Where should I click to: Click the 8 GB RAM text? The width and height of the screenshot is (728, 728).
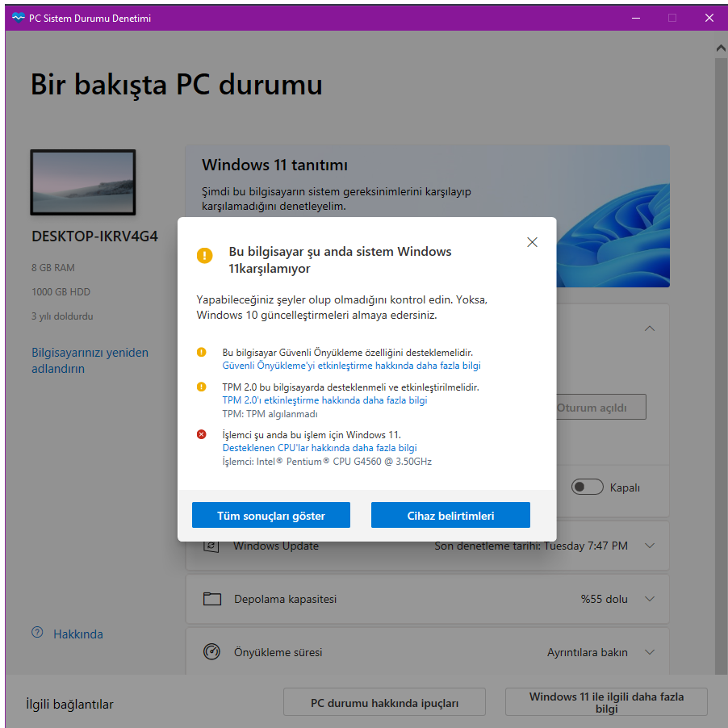click(53, 267)
